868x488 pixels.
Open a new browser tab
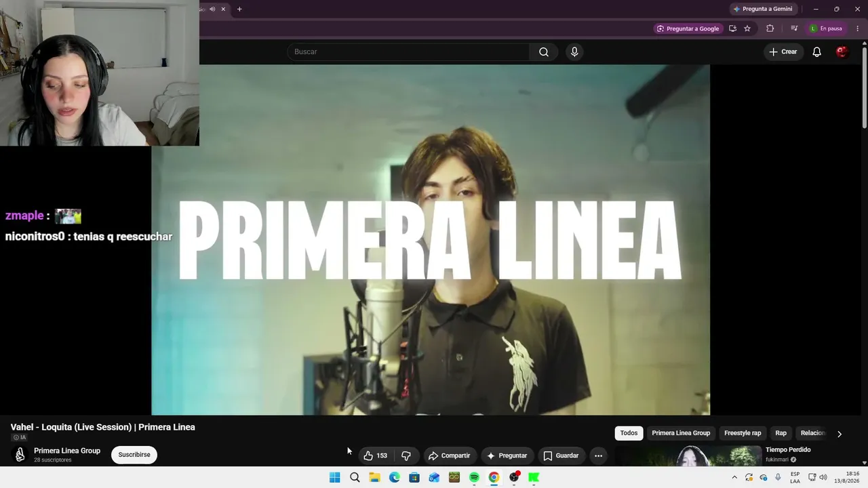(x=239, y=9)
